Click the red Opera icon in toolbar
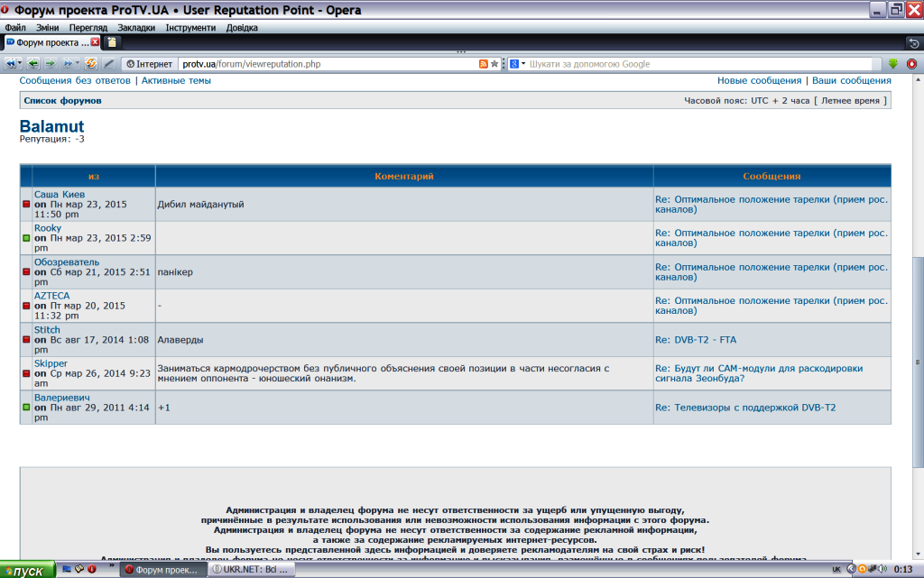The height and width of the screenshot is (578, 924). (x=910, y=64)
